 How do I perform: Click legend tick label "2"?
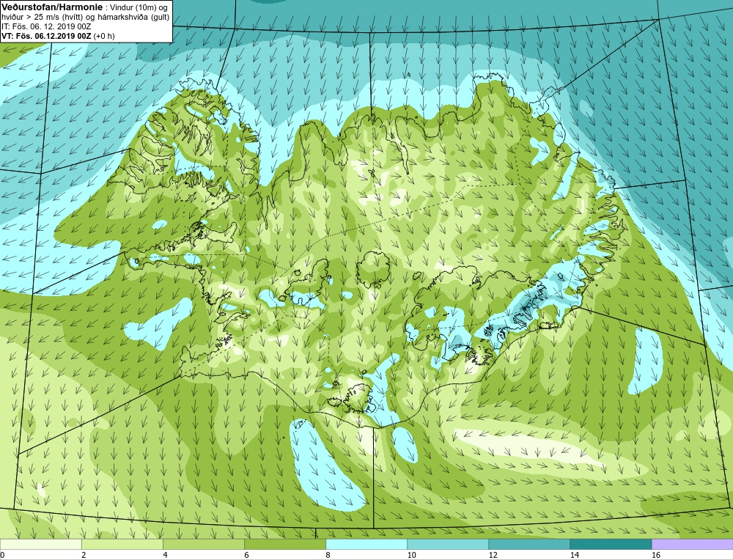click(84, 555)
